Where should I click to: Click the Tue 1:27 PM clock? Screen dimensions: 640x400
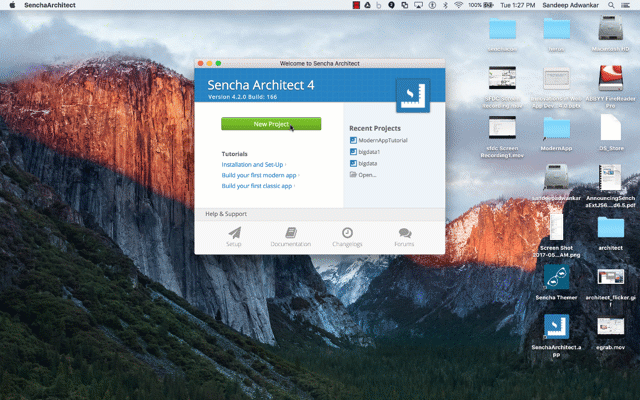[518, 5]
